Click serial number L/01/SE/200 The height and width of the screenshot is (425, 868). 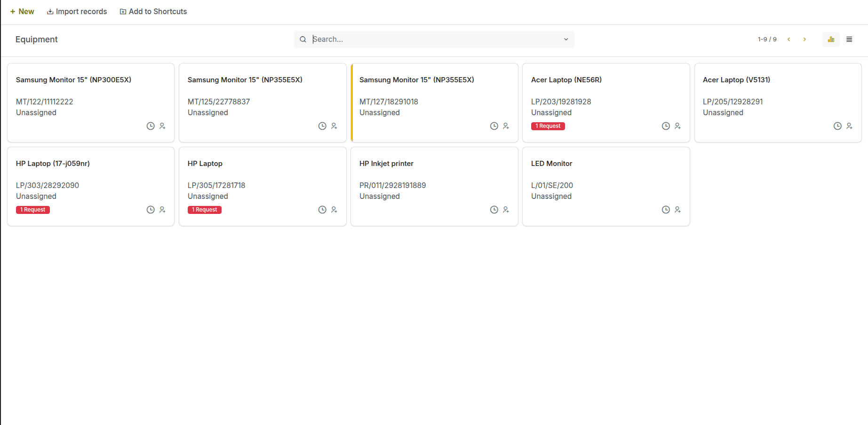552,185
